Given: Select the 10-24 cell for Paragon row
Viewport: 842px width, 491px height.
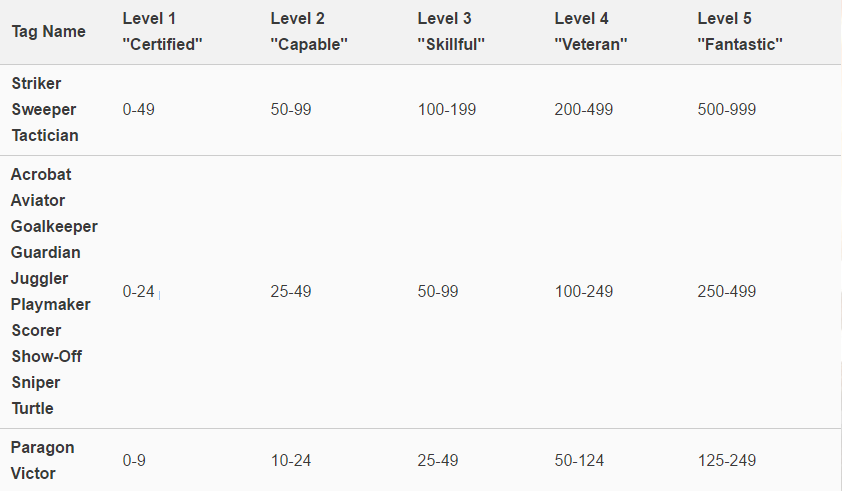Looking at the screenshot, I should [x=290, y=460].
